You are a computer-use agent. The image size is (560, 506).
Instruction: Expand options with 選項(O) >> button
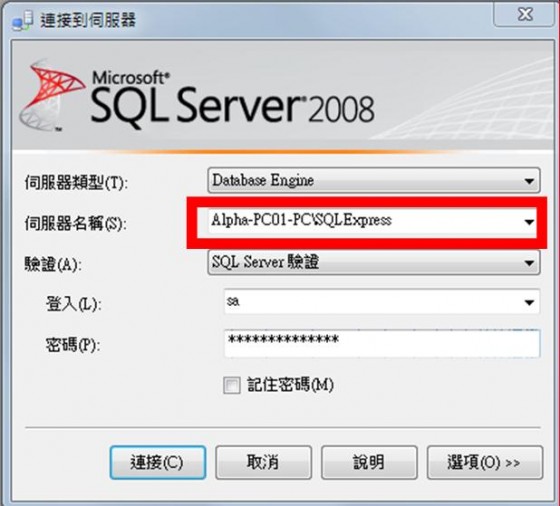[485, 462]
